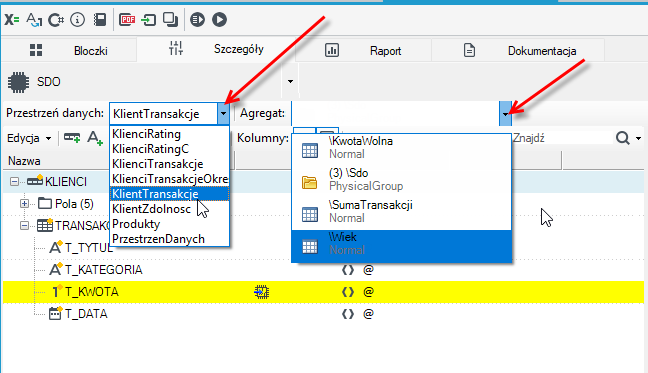Click the @ icon in T_DATA row
This screenshot has width=648, height=373.
[x=368, y=314]
